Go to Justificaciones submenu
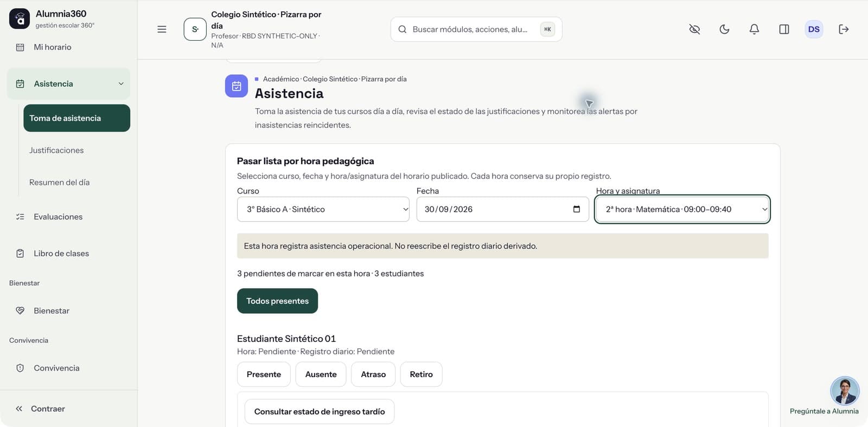The image size is (868, 427). tap(56, 150)
